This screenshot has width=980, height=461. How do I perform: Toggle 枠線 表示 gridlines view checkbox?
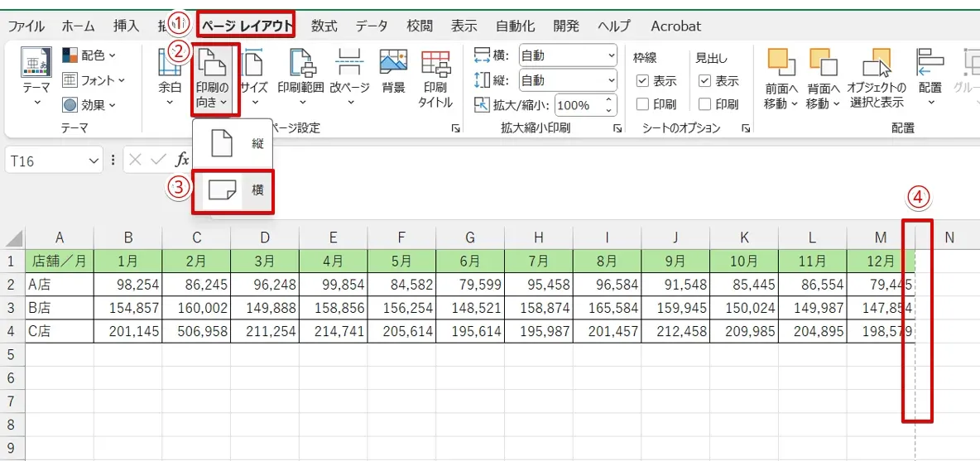pos(641,80)
